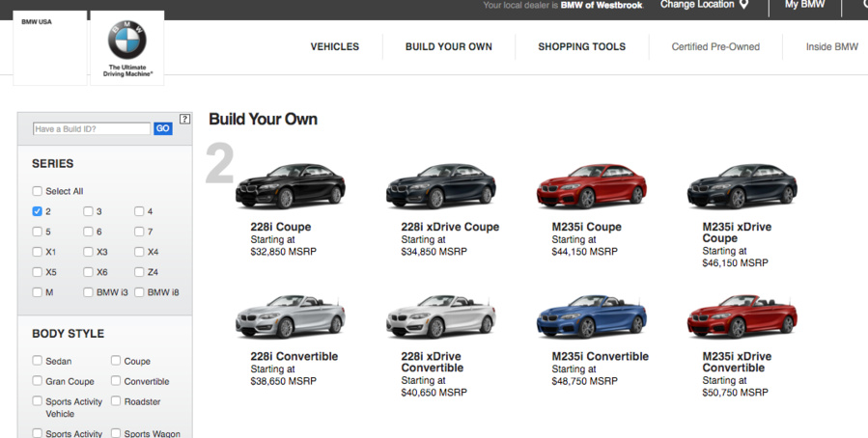The image size is (868, 438).
Task: Check the 3 series checkbox
Action: pos(88,211)
